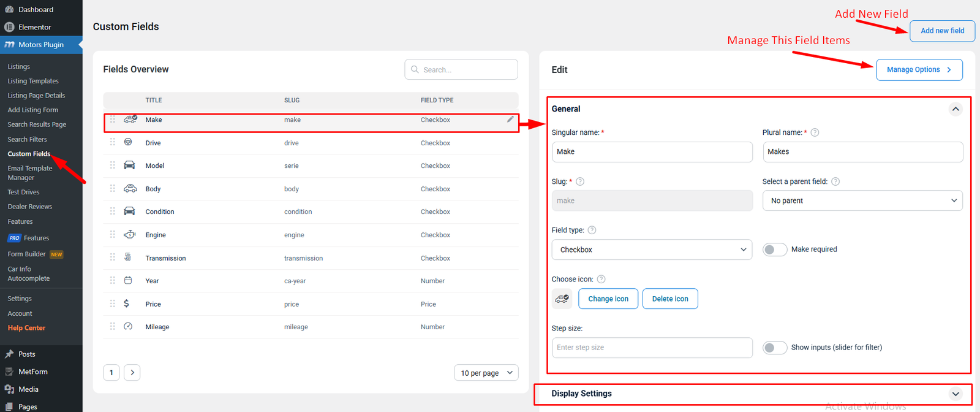
Task: Click the pencil edit icon on Make row
Action: (510, 120)
